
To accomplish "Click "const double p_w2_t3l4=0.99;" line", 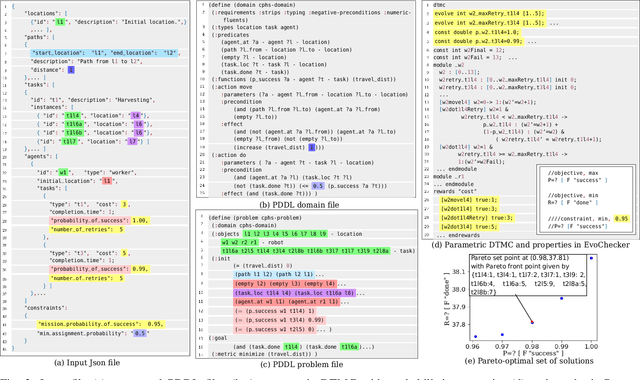I will (x=478, y=41).
